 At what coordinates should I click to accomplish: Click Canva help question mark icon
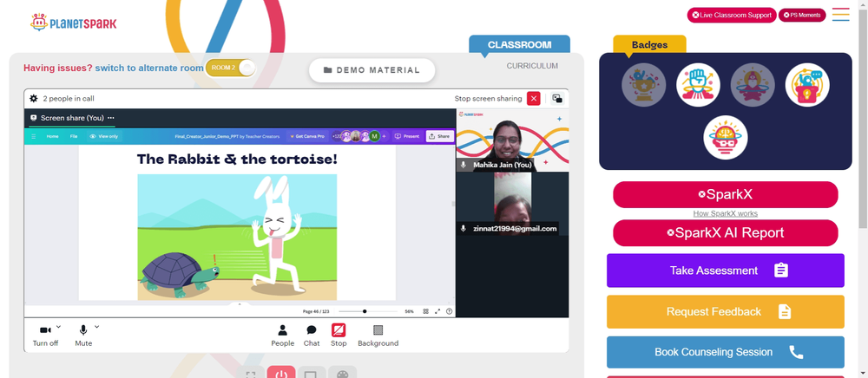(x=449, y=311)
